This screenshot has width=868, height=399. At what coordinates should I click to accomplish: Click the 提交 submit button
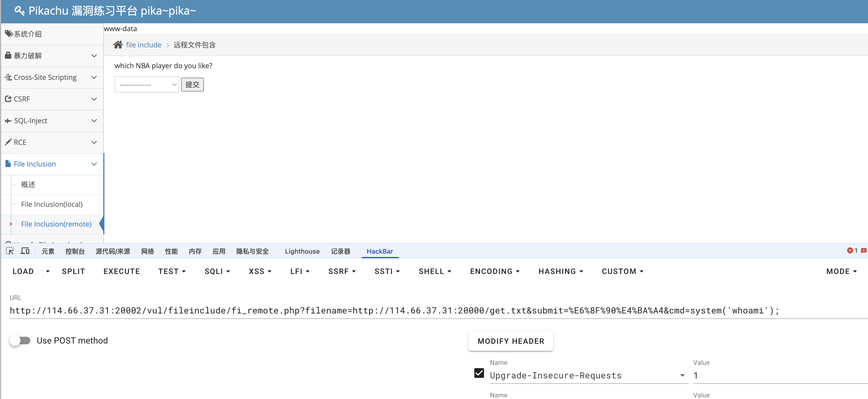click(x=192, y=84)
